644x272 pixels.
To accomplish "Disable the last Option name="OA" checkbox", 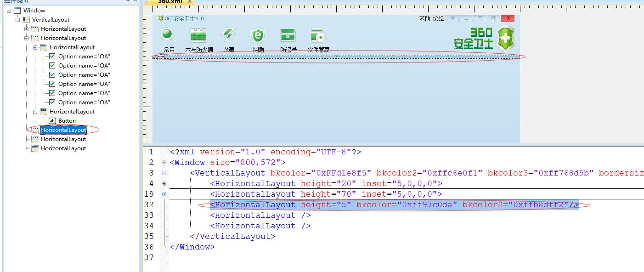I will coord(52,102).
